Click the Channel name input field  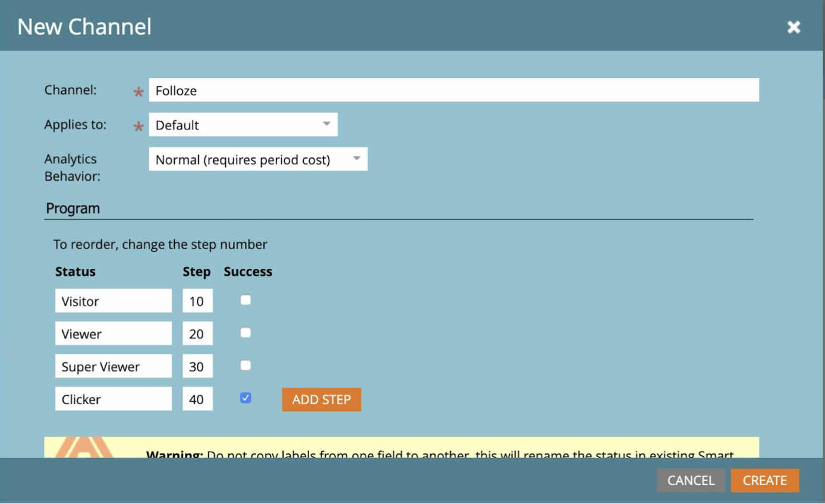[454, 90]
